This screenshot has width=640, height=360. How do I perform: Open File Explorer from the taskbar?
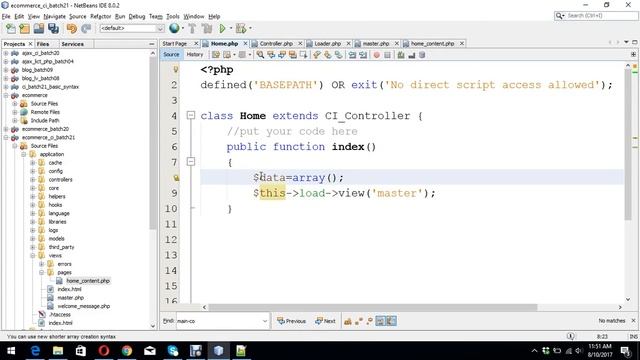tap(58, 351)
